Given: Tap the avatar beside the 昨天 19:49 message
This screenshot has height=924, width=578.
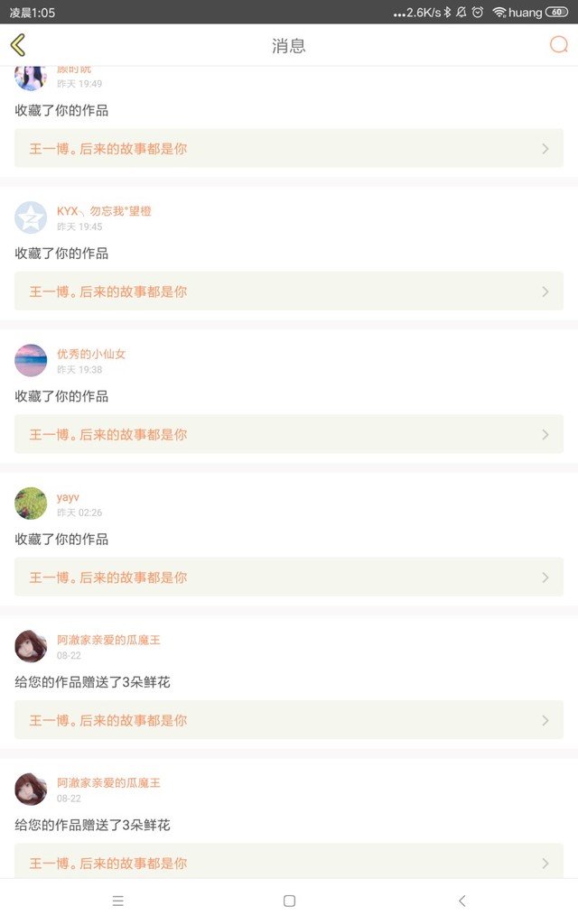Looking at the screenshot, I should (31, 78).
